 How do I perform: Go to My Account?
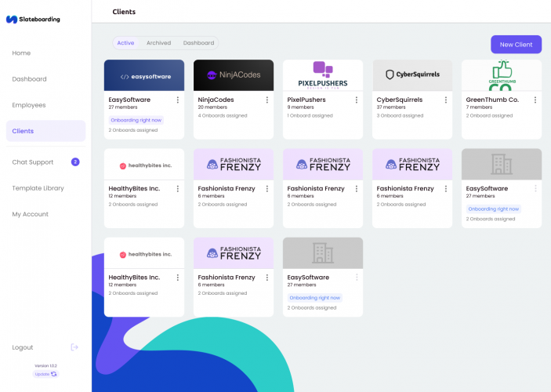31,214
